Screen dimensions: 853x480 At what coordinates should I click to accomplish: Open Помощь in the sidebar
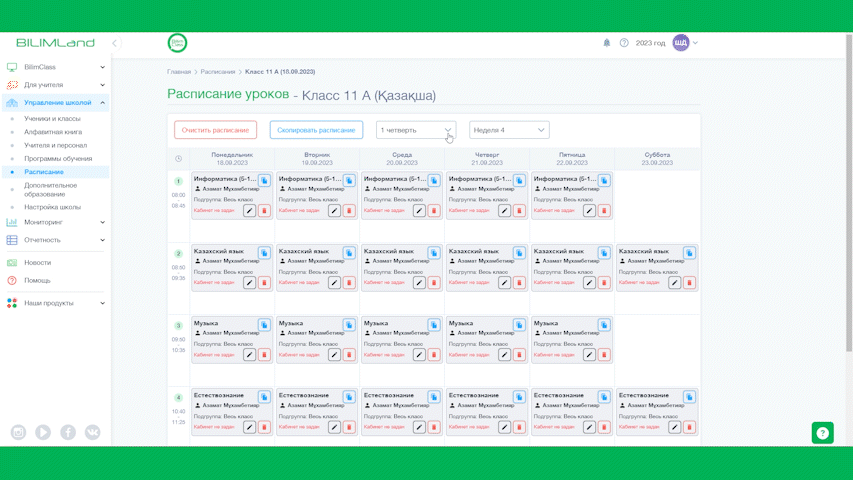(37, 280)
